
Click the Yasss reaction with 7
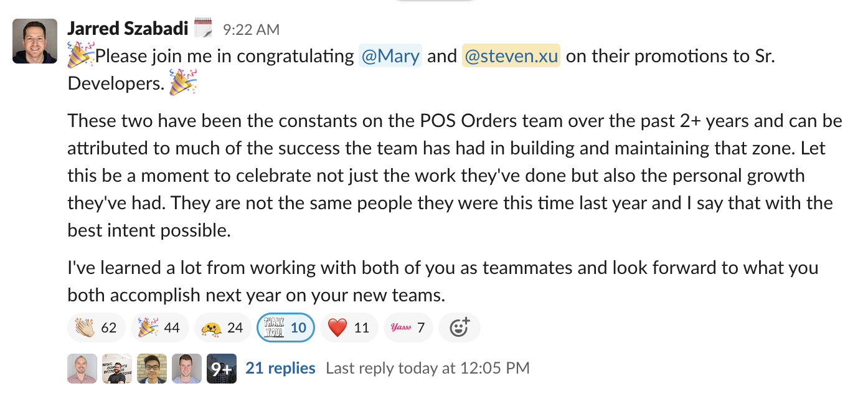coord(408,328)
